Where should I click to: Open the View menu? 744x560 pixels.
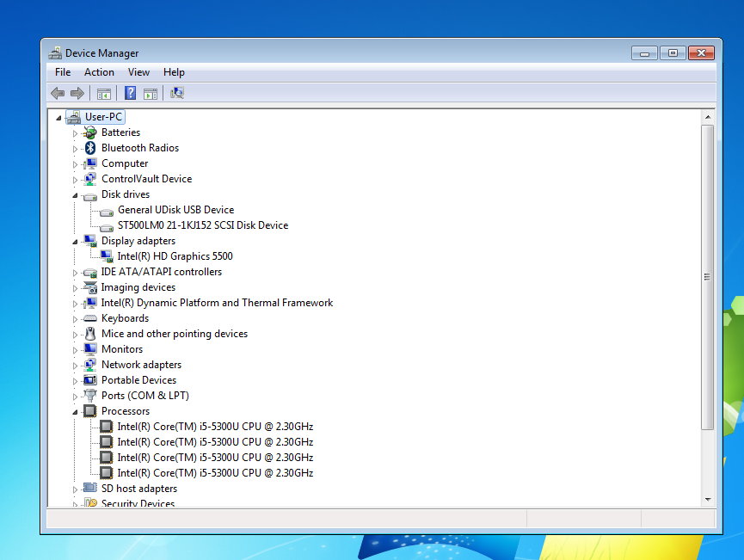(x=138, y=72)
